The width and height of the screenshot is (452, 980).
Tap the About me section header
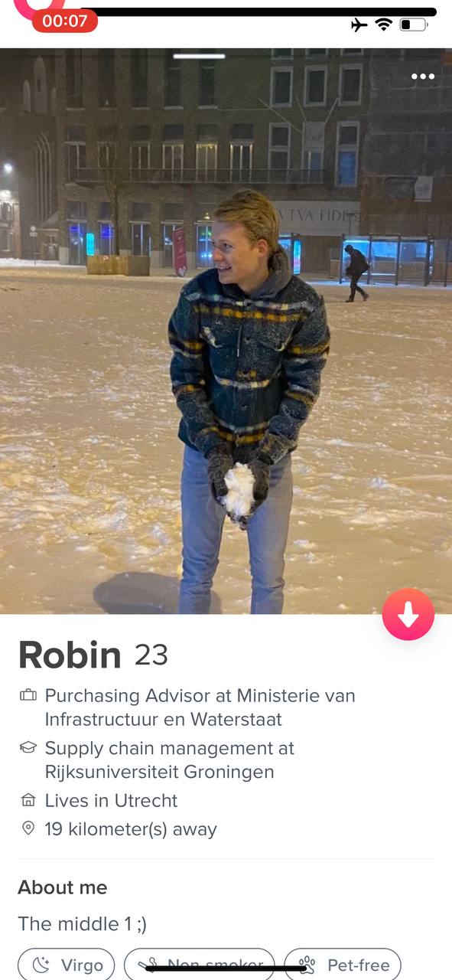(x=63, y=887)
